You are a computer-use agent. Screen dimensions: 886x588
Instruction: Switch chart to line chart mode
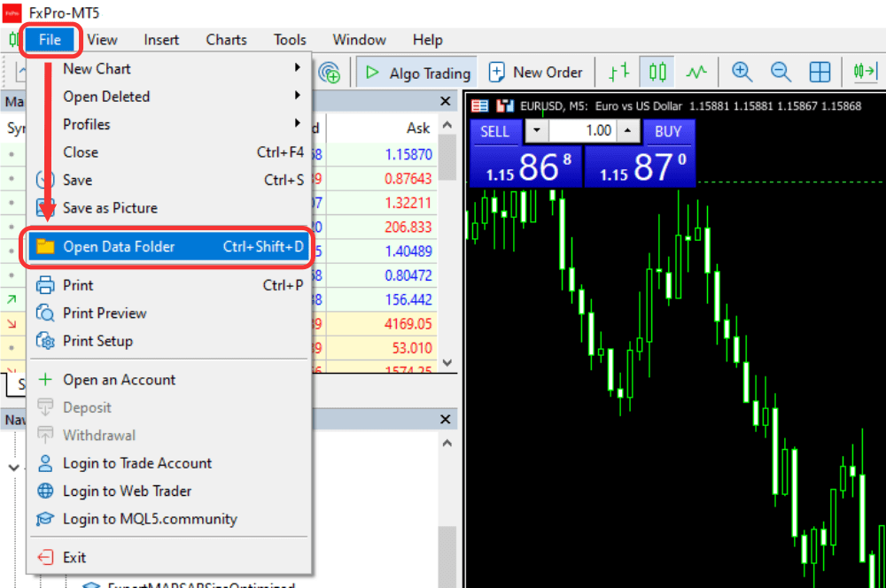696,72
